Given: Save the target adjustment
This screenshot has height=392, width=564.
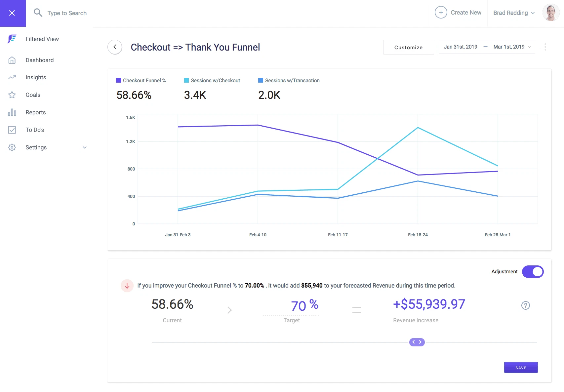Looking at the screenshot, I should point(521,367).
